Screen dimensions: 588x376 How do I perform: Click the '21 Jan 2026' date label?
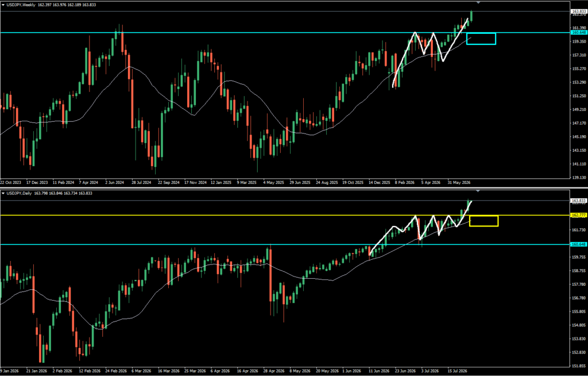pos(37,371)
